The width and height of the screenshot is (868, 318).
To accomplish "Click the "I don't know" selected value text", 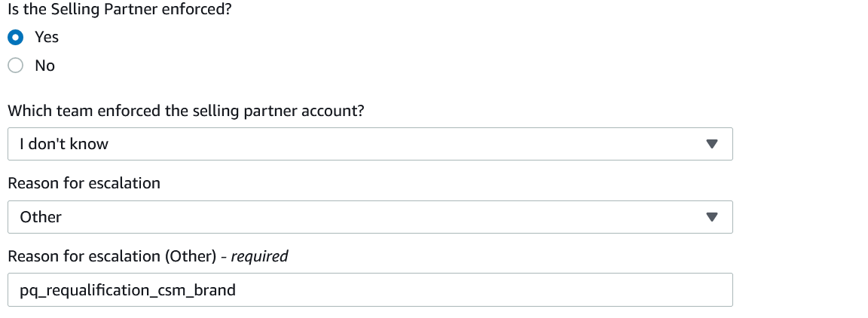I will (x=64, y=144).
